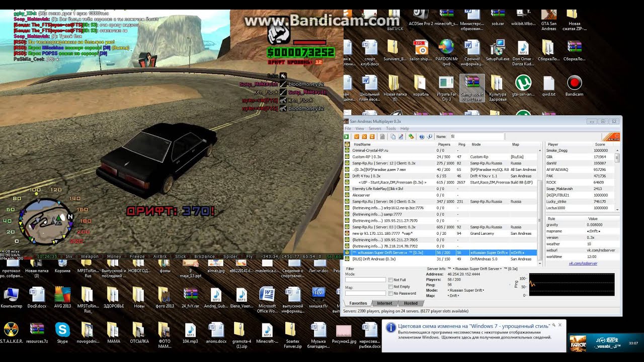Click the green Connect play icon in SA-MP toolbar

[x=347, y=136]
